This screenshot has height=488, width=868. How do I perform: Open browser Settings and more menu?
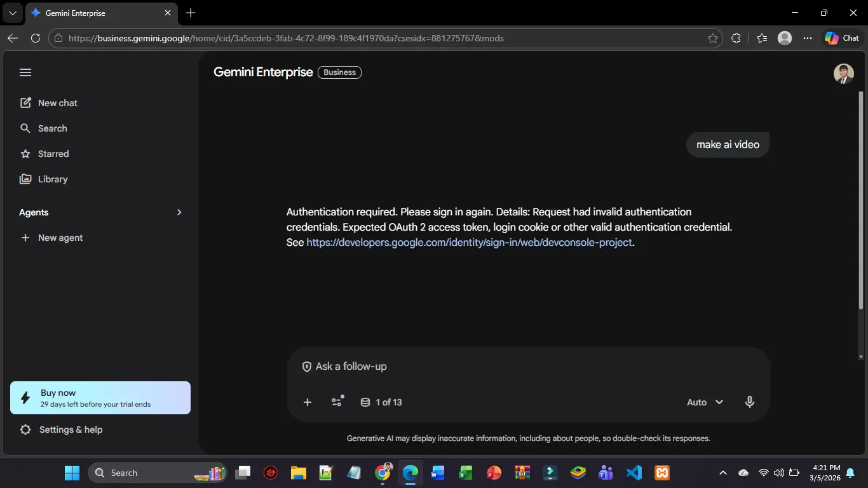(808, 38)
